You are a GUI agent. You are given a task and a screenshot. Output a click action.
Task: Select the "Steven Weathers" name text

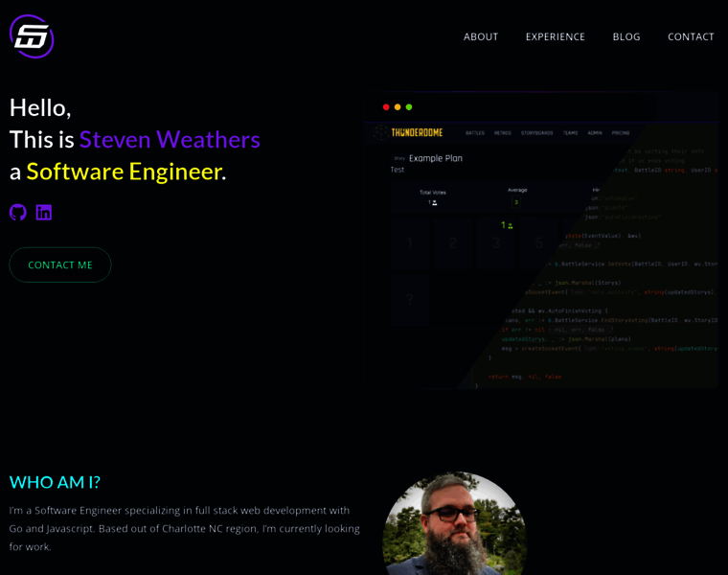tap(170, 139)
